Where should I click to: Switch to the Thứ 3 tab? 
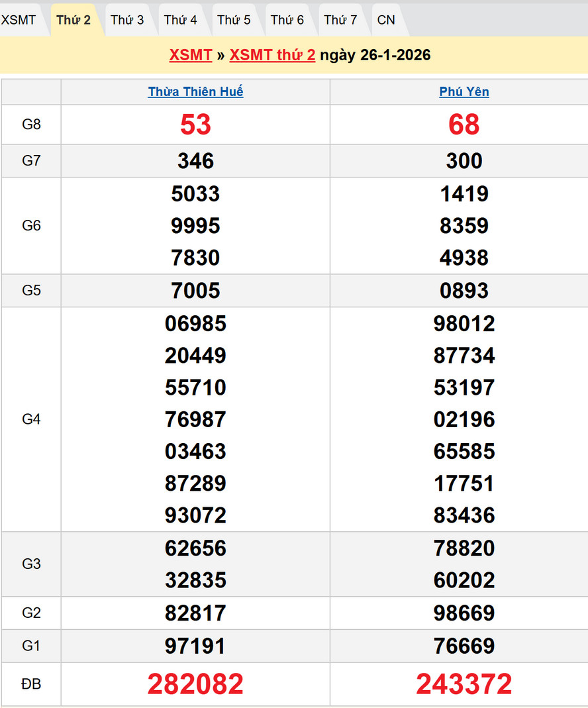(127, 20)
